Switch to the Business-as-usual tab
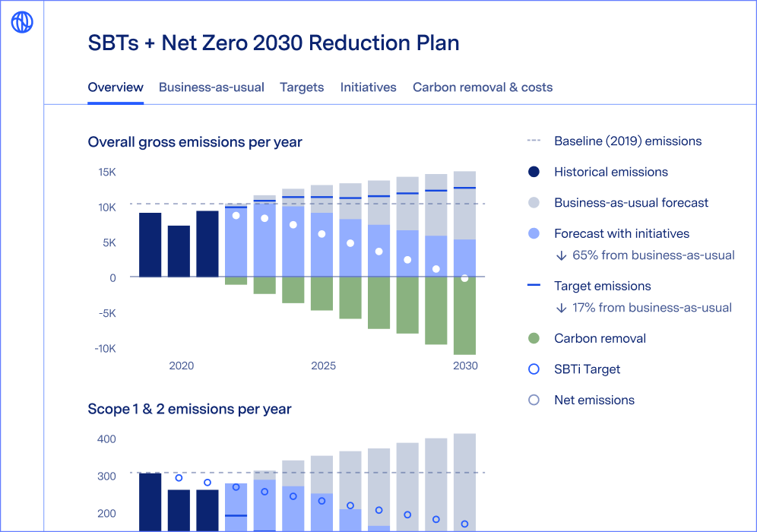Image resolution: width=757 pixels, height=532 pixels. point(211,87)
